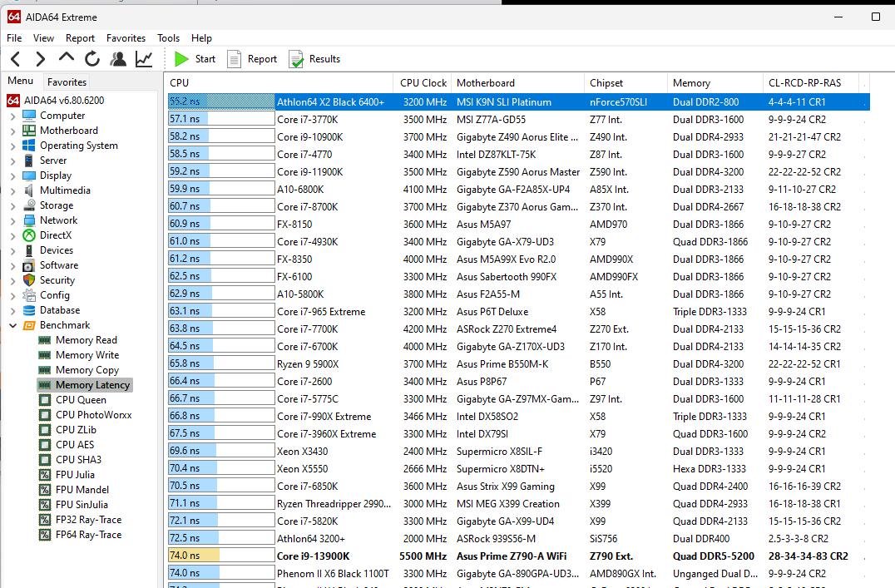Click the Security shield icon
Image resolution: width=895 pixels, height=588 pixels.
[x=29, y=279]
